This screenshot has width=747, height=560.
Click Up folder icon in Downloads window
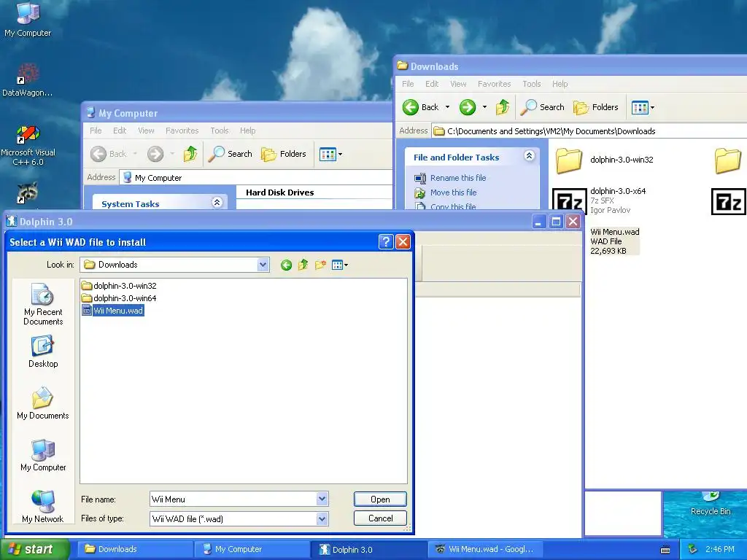tap(503, 107)
